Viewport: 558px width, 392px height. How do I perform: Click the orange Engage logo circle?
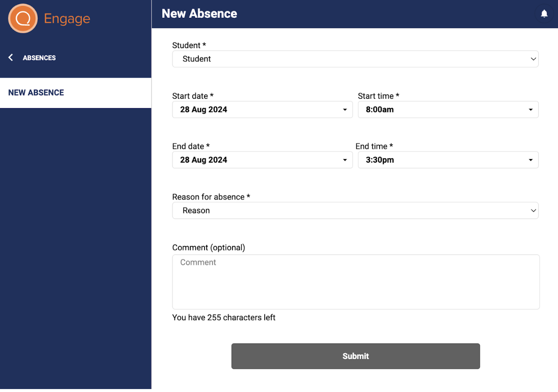click(23, 19)
